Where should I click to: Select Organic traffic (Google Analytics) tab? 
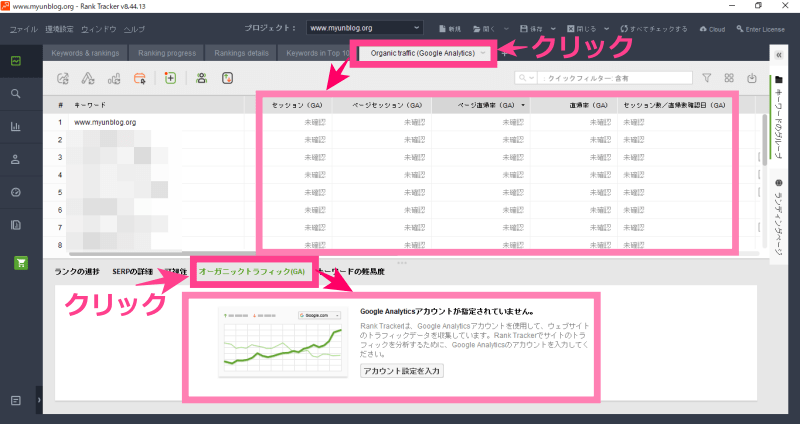pyautogui.click(x=422, y=53)
